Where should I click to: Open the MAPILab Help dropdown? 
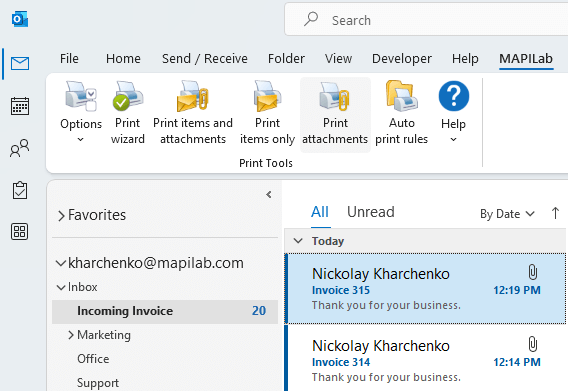(454, 112)
